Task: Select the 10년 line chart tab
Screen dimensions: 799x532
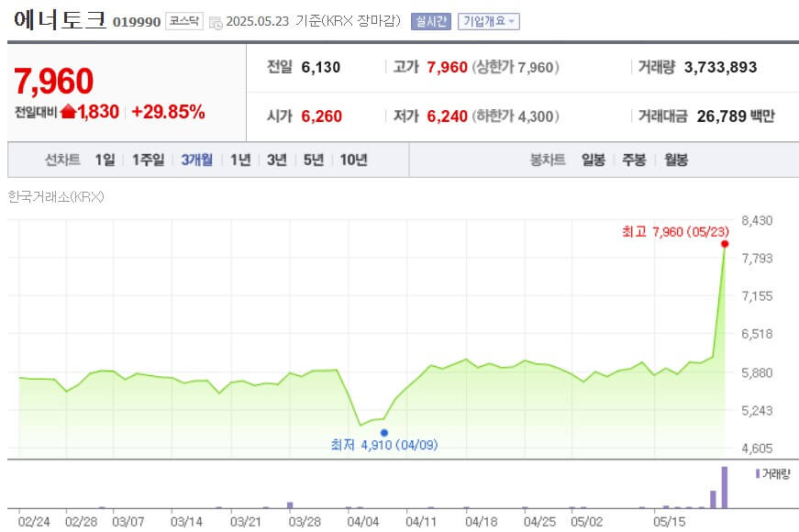Action: (354, 160)
